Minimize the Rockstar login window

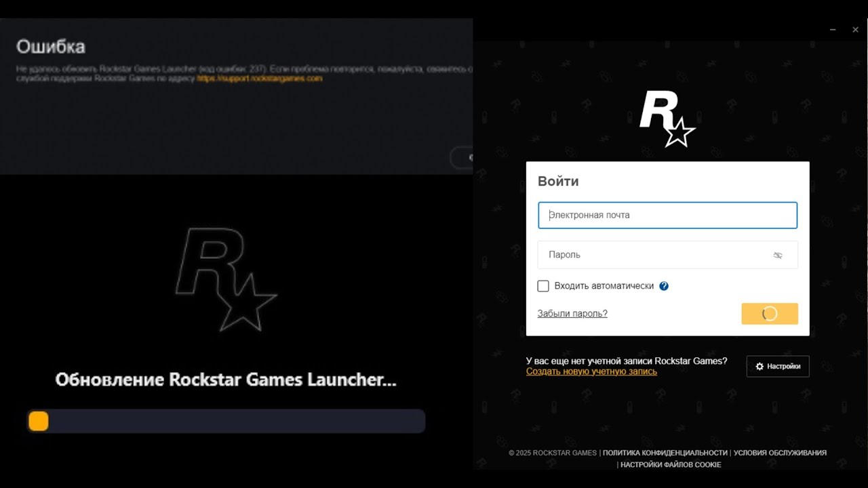point(833,30)
